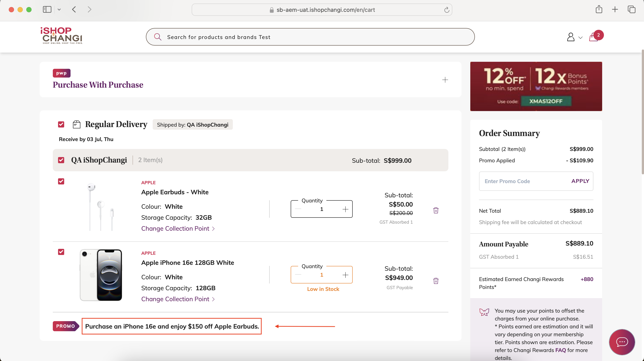This screenshot has width=644, height=361.
Task: Change Collection Point for iPhone 16e
Action: [178, 299]
